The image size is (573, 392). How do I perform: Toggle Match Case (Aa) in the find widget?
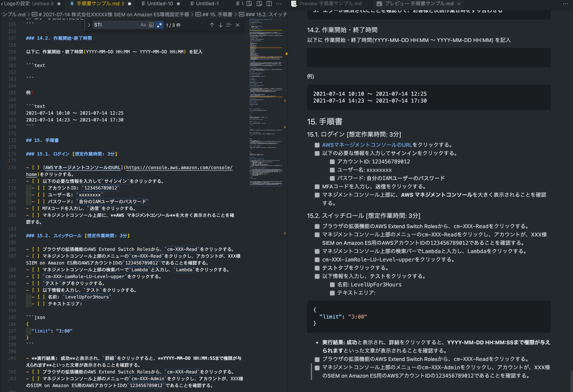point(143,25)
